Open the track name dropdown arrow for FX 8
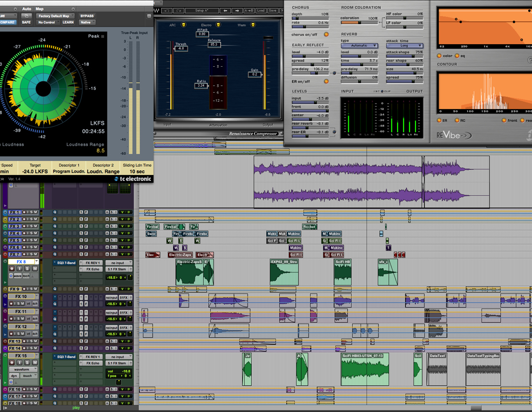 coord(36,261)
